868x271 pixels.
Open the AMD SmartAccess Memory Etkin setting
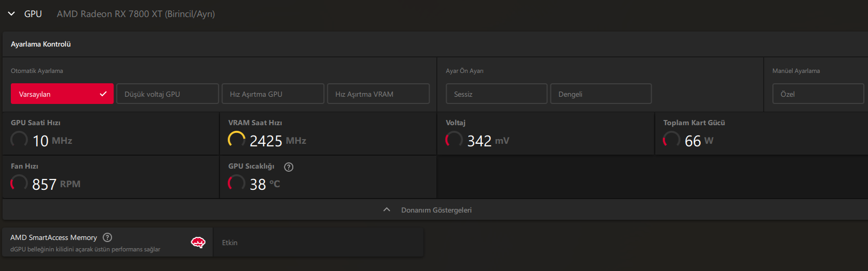click(x=318, y=243)
